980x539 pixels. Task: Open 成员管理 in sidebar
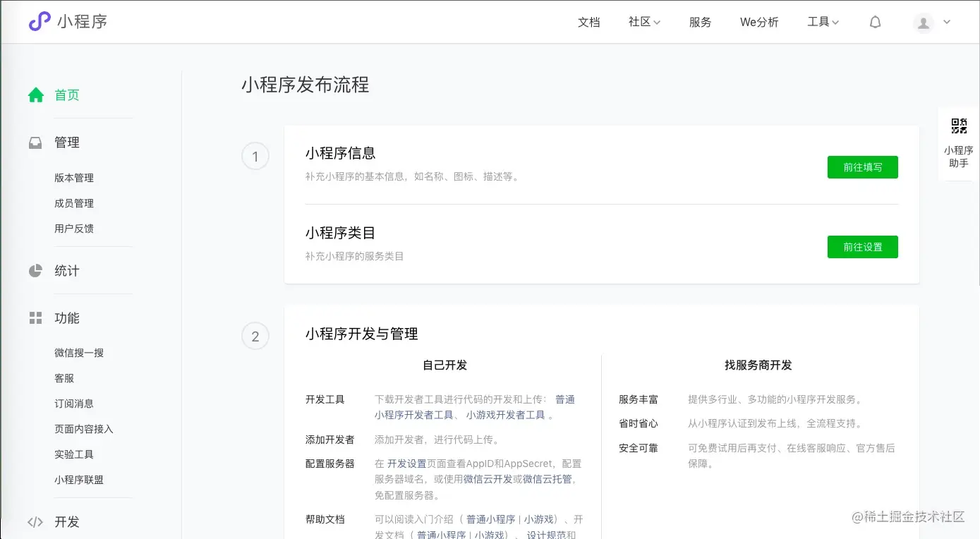[74, 203]
